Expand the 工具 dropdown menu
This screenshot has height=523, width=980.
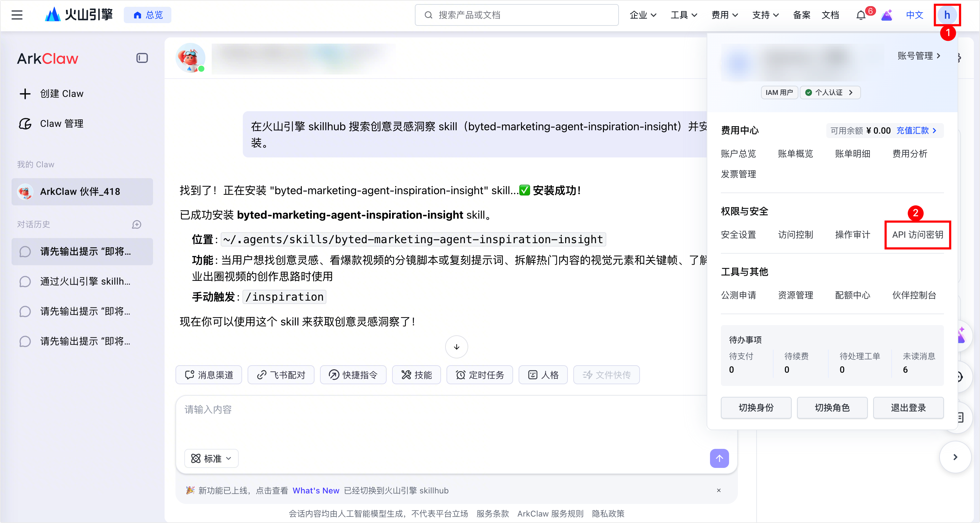[684, 15]
